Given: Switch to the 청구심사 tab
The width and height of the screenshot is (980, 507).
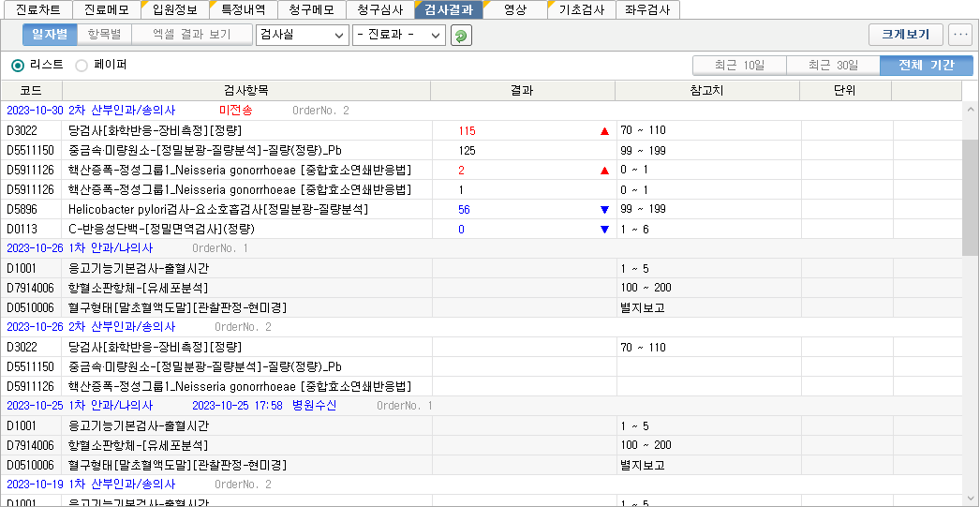Looking at the screenshot, I should coord(379,10).
